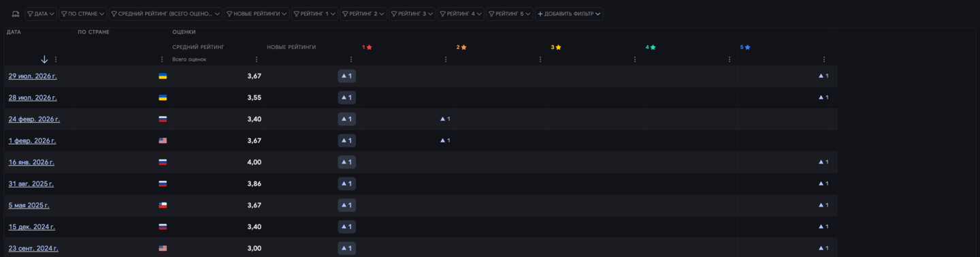Open the 2-star column three-dot menu

(540, 59)
